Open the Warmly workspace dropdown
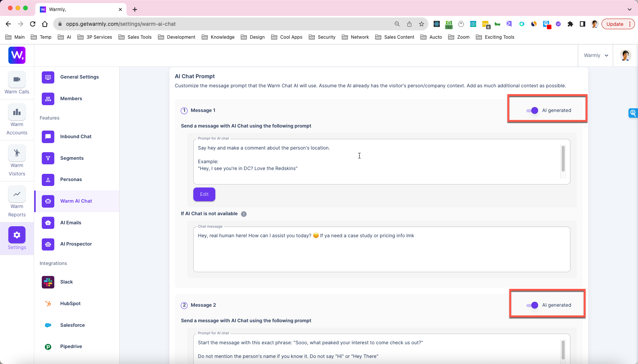 click(595, 55)
